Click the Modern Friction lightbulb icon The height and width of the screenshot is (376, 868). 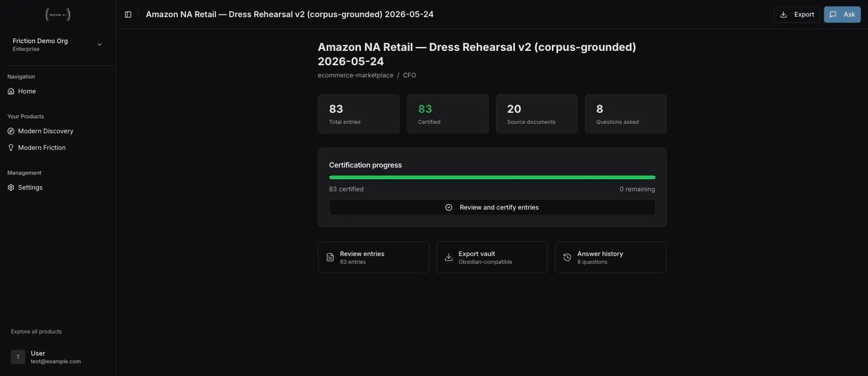click(11, 148)
